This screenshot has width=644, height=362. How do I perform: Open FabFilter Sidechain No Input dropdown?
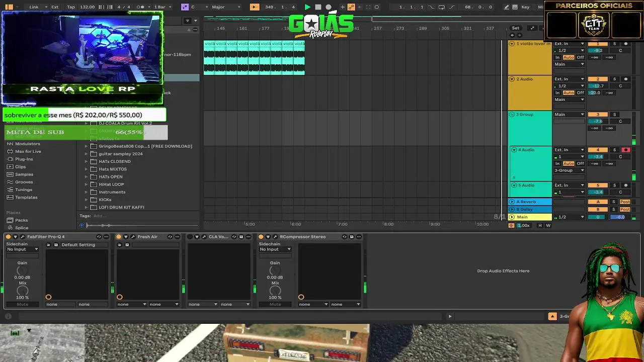tap(22, 249)
